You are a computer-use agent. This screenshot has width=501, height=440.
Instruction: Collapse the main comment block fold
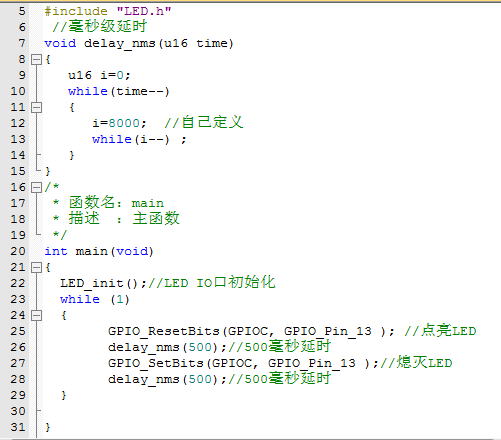click(36, 187)
